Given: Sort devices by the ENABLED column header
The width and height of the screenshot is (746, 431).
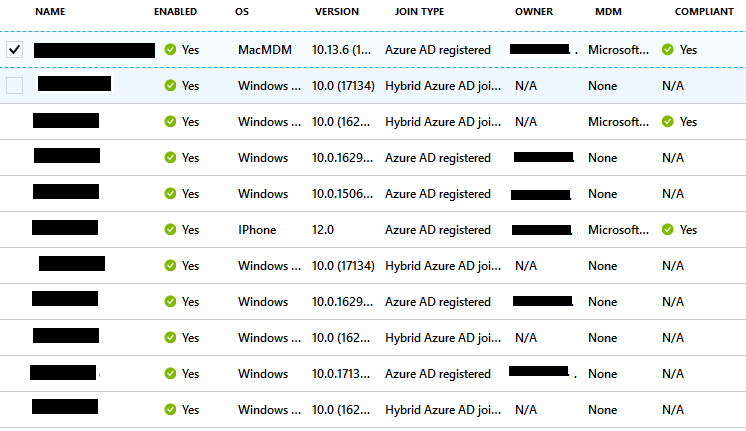Looking at the screenshot, I should [x=175, y=12].
